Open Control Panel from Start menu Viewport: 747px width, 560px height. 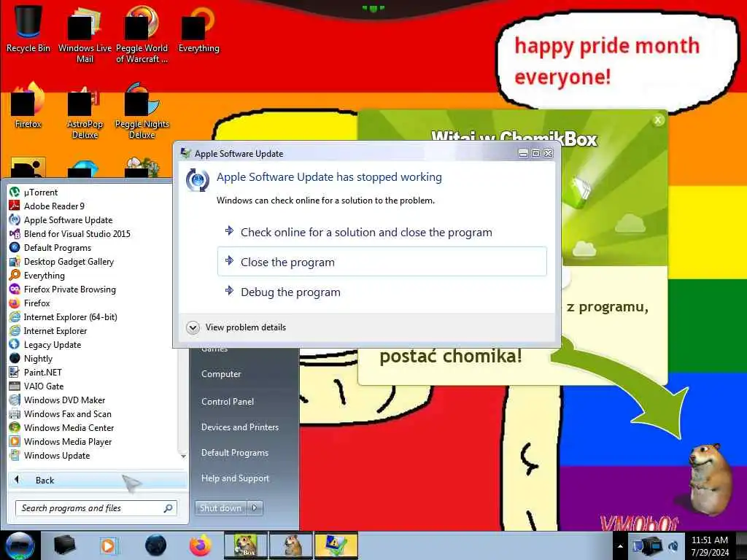pyautogui.click(x=228, y=402)
